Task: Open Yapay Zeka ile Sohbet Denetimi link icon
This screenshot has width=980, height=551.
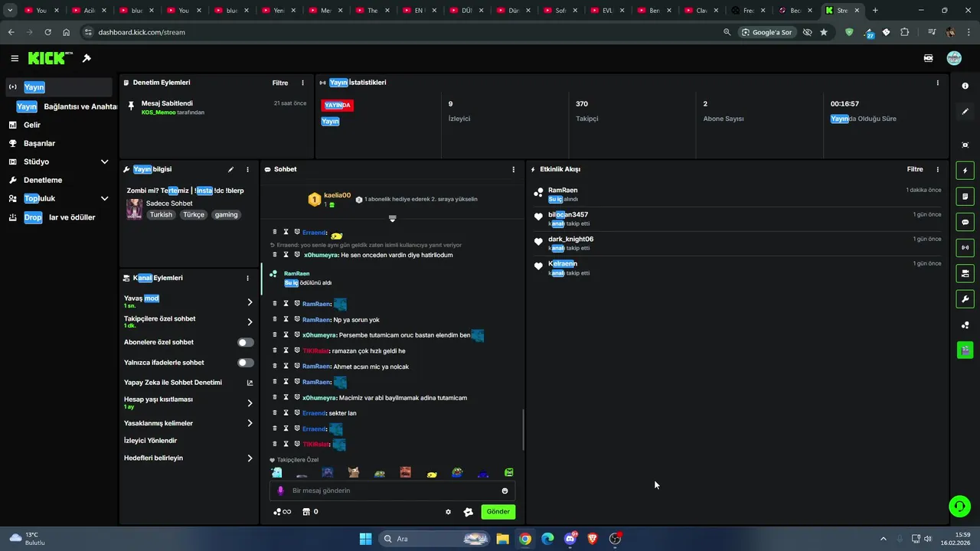Action: pyautogui.click(x=250, y=383)
